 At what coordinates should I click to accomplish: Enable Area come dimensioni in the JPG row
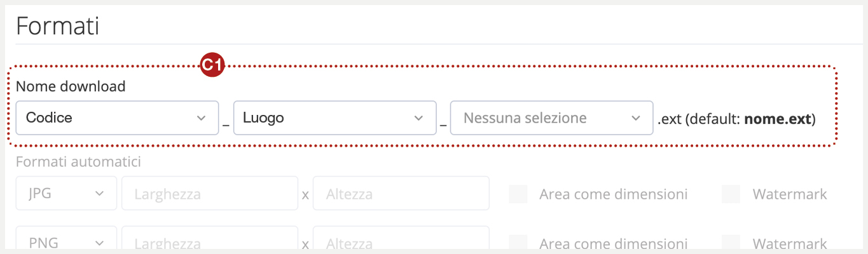(518, 194)
